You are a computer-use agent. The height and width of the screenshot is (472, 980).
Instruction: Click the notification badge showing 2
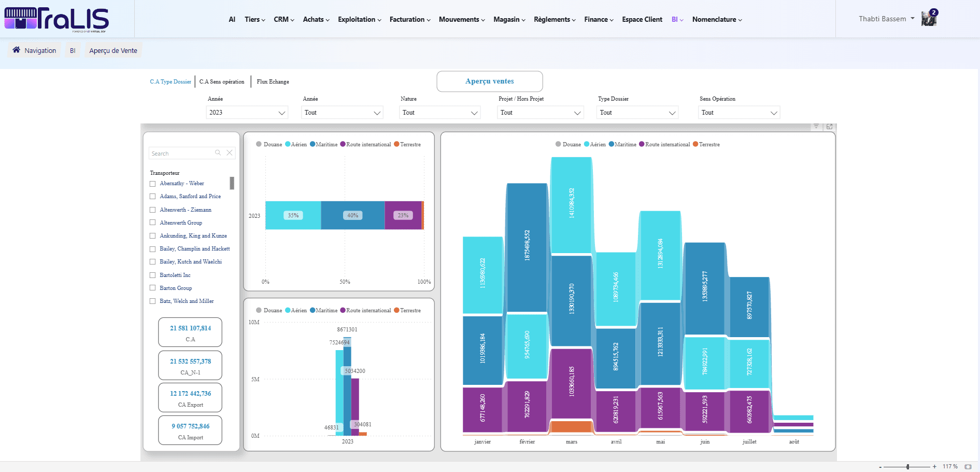click(x=933, y=12)
